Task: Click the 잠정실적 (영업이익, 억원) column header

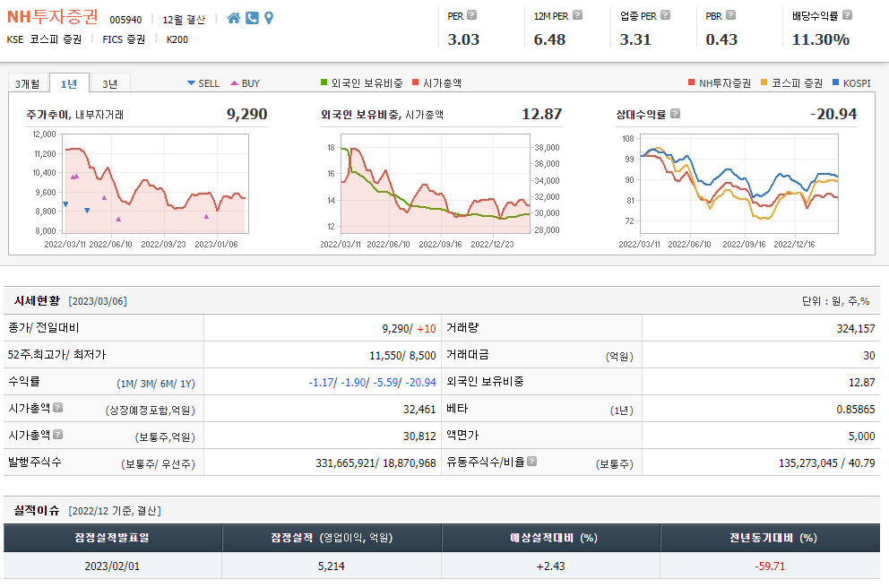Action: coord(332,538)
